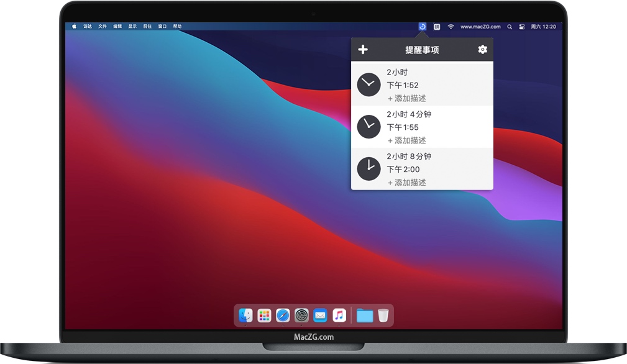Click the 周六 12:20 clock in menu bar
Viewport: 627px width, 364px height.
(x=545, y=27)
